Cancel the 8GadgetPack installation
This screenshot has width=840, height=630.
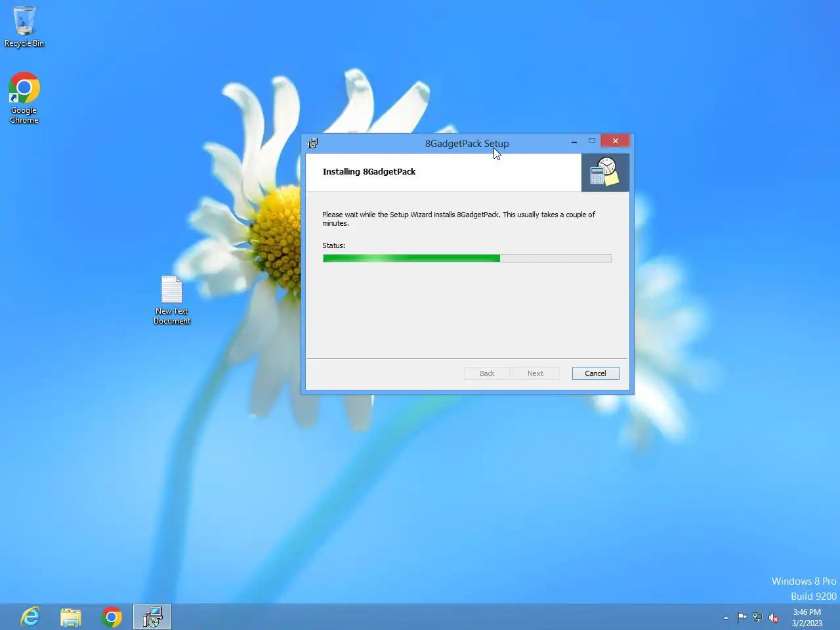pos(595,373)
